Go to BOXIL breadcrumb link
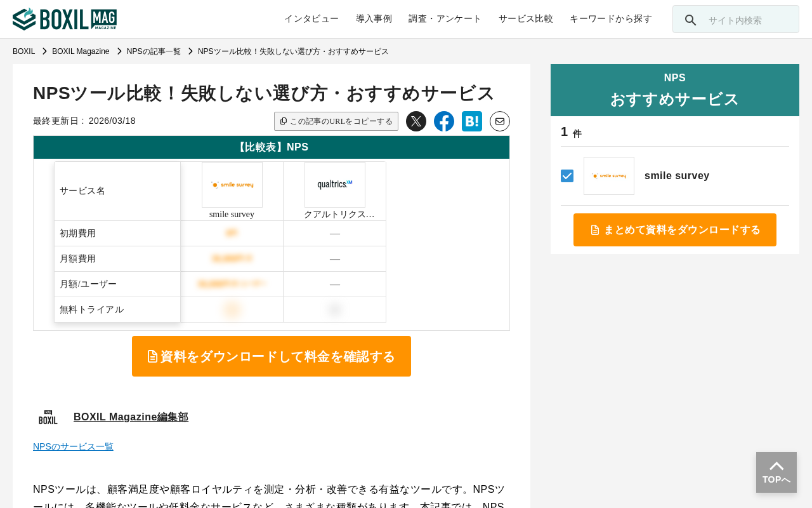The image size is (812, 508). tap(24, 51)
